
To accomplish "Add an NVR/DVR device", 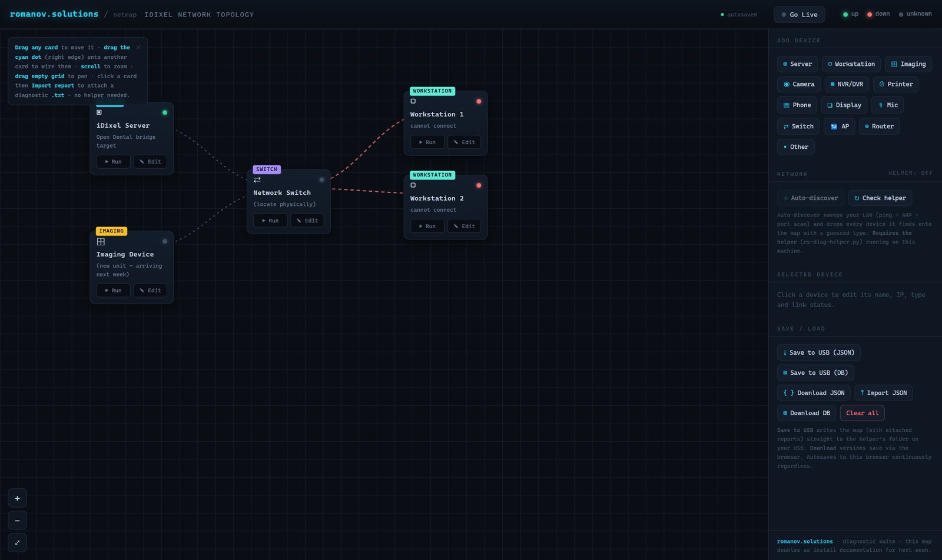I will coord(847,84).
